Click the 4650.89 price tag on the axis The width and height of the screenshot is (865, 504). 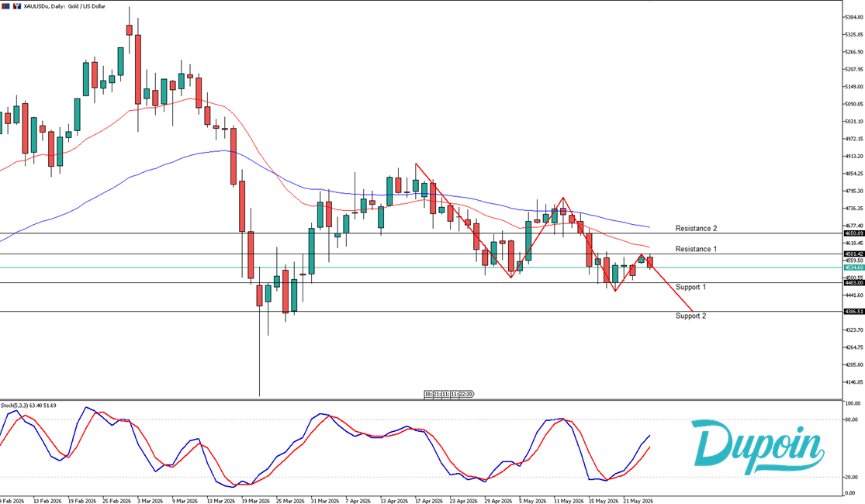click(854, 233)
